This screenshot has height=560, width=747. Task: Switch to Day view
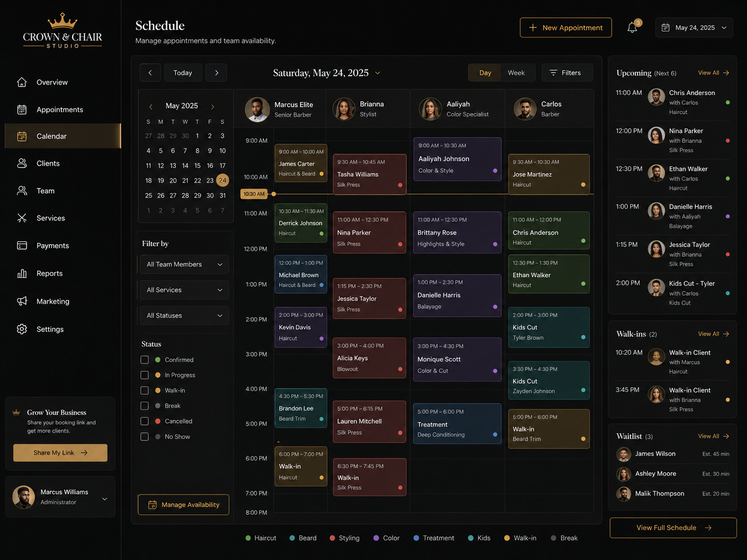pos(485,73)
